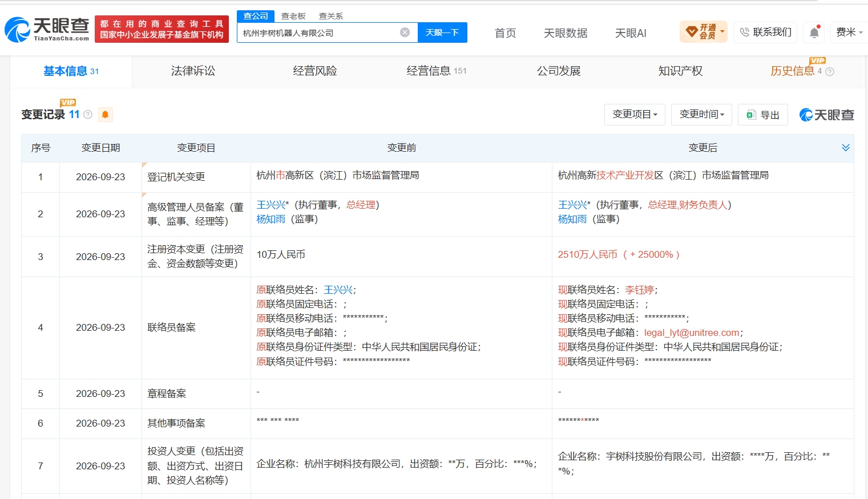Click email legal_lyt@unitree.com
This screenshot has height=499, width=868.
tap(692, 332)
